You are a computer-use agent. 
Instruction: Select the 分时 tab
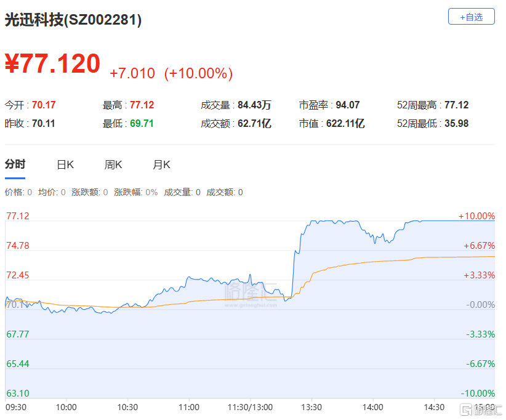click(15, 164)
